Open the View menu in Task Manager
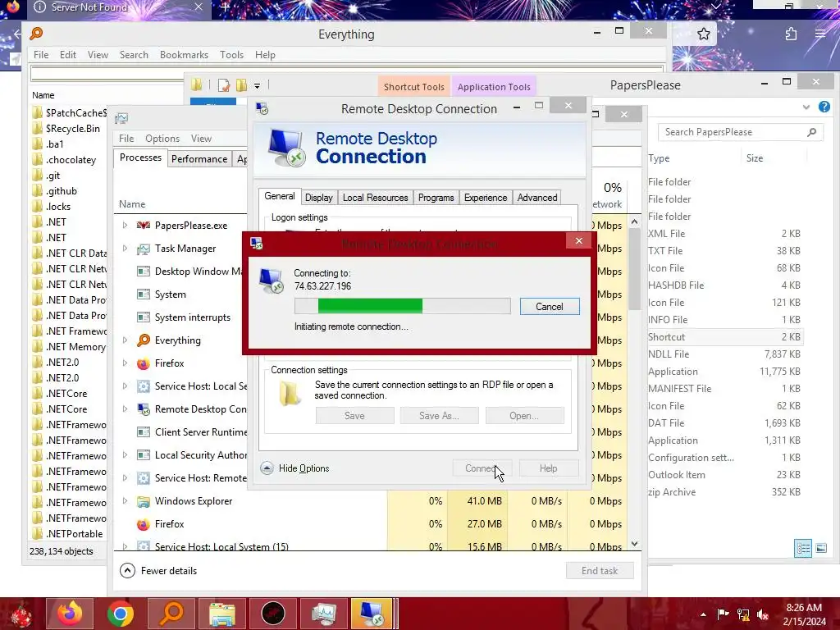Viewport: 840px width, 630px height. [202, 138]
